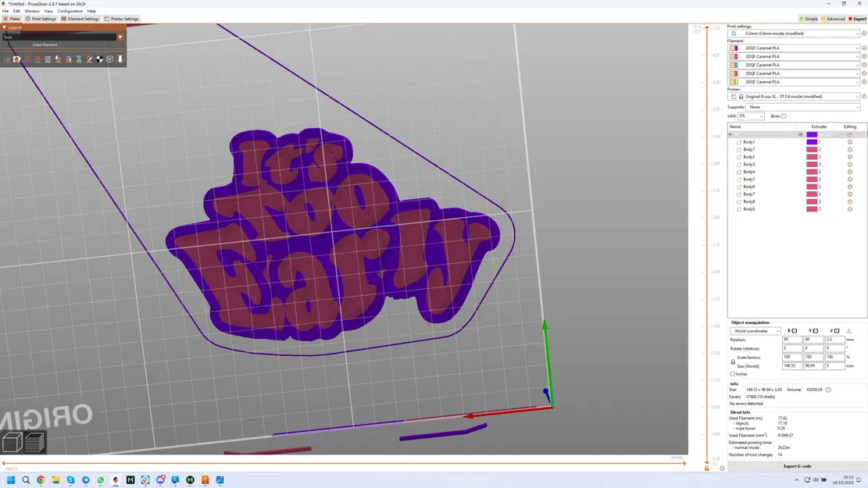Click X axis mirror button

795,331
